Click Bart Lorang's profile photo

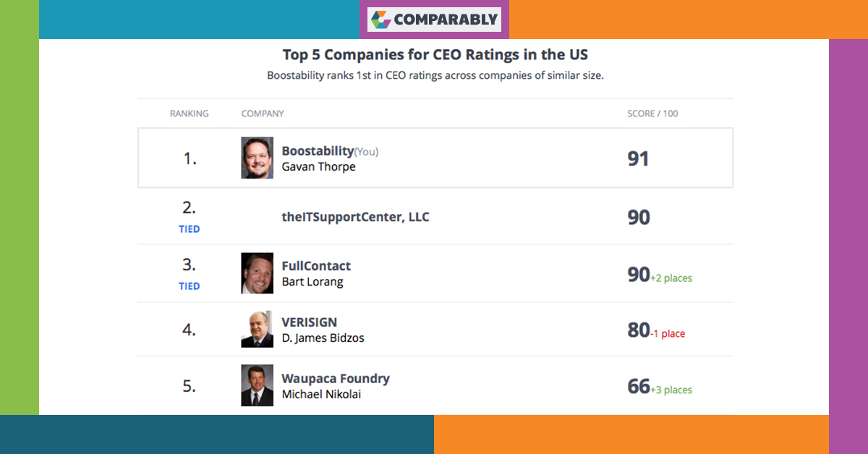coord(257,273)
